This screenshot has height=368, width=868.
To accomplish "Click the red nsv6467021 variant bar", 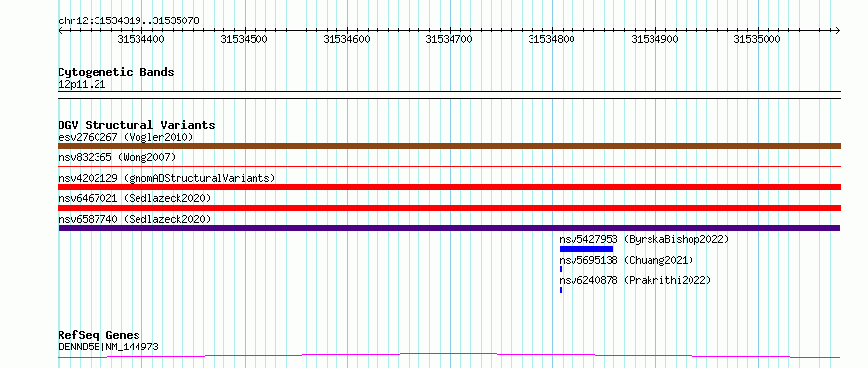I will (x=449, y=208).
